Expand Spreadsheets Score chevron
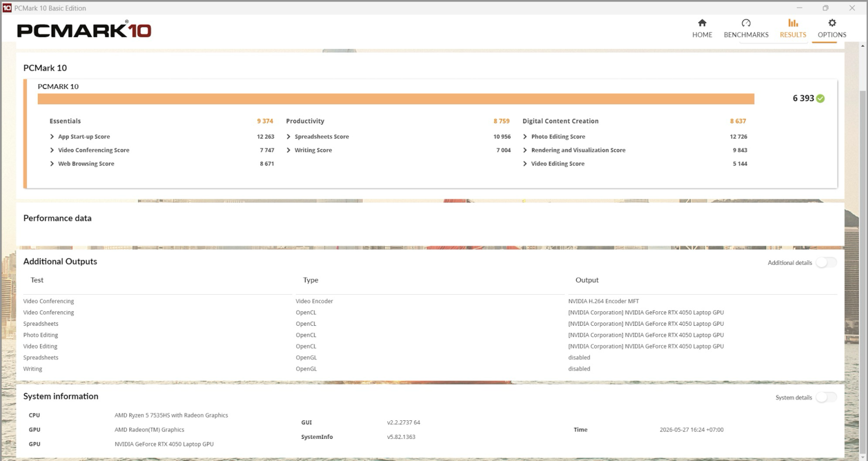 tap(289, 137)
